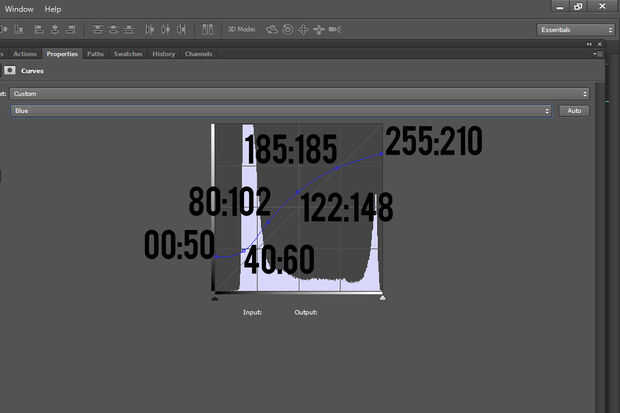
Task: Collapse the panel with double-arrow icon
Action: point(589,44)
